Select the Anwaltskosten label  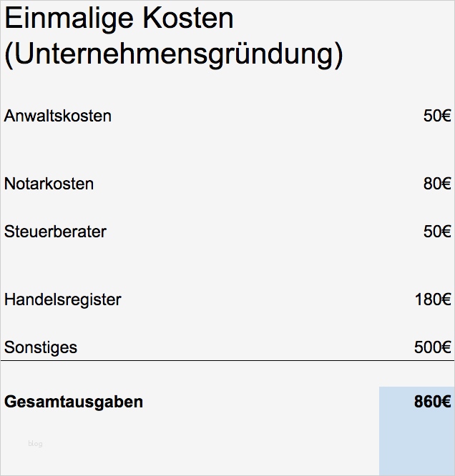point(58,116)
